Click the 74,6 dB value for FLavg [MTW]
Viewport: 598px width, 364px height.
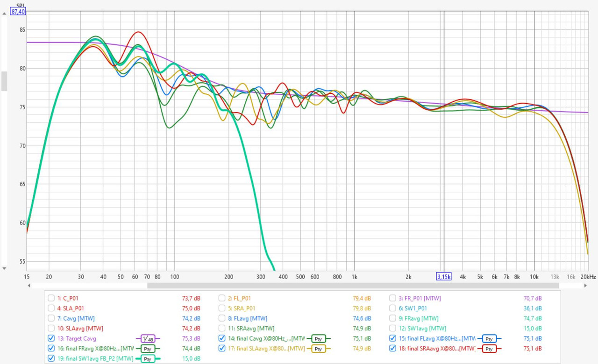(x=362, y=318)
